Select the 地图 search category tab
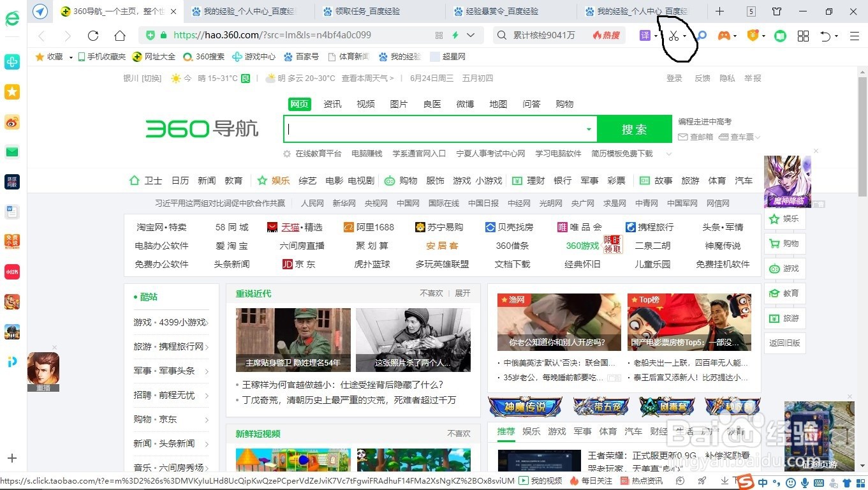The width and height of the screenshot is (868, 490). coord(498,104)
